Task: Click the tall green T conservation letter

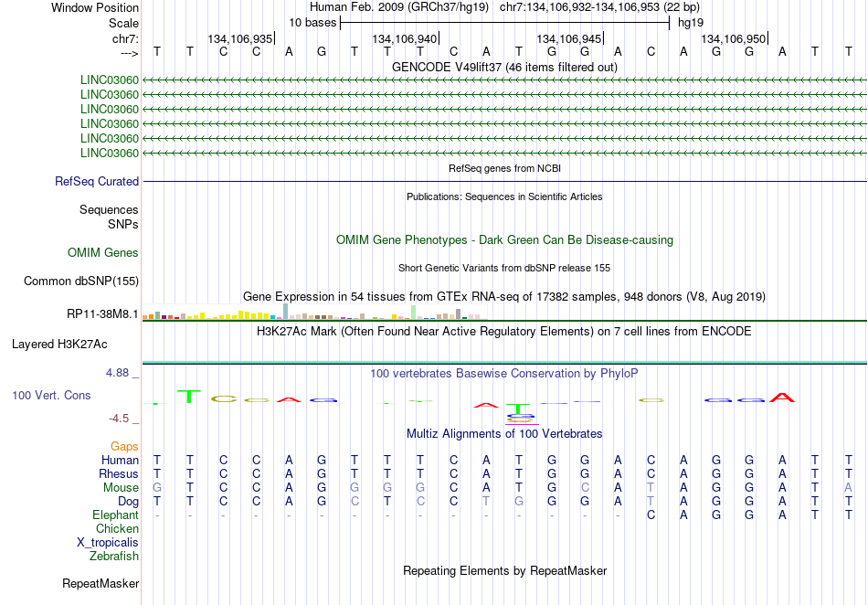Action: pyautogui.click(x=189, y=397)
